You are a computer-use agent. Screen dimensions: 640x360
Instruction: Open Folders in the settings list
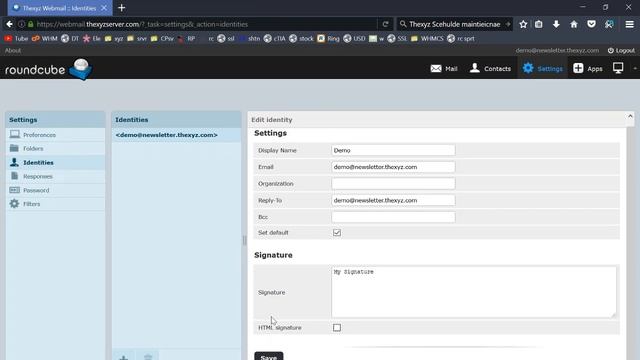(x=55, y=149)
